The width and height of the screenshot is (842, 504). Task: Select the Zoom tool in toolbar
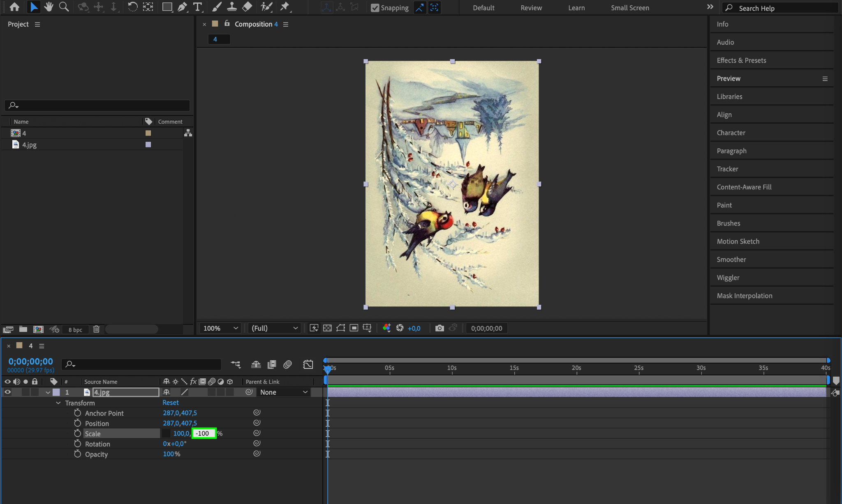64,7
